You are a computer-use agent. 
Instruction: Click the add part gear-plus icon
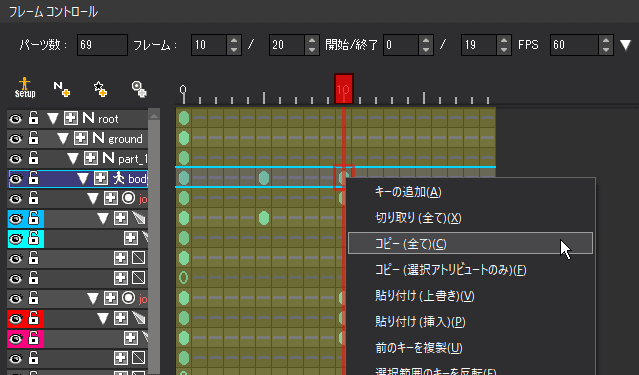point(139,88)
